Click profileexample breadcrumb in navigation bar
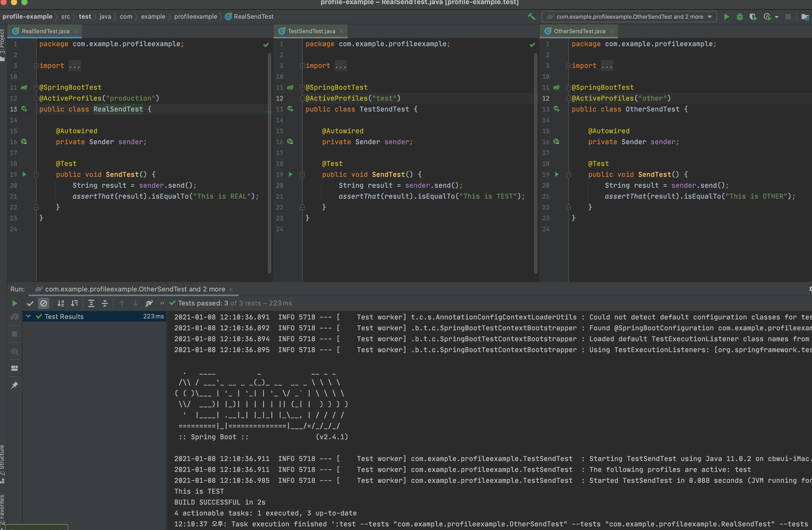This screenshot has height=530, width=812. (x=195, y=17)
